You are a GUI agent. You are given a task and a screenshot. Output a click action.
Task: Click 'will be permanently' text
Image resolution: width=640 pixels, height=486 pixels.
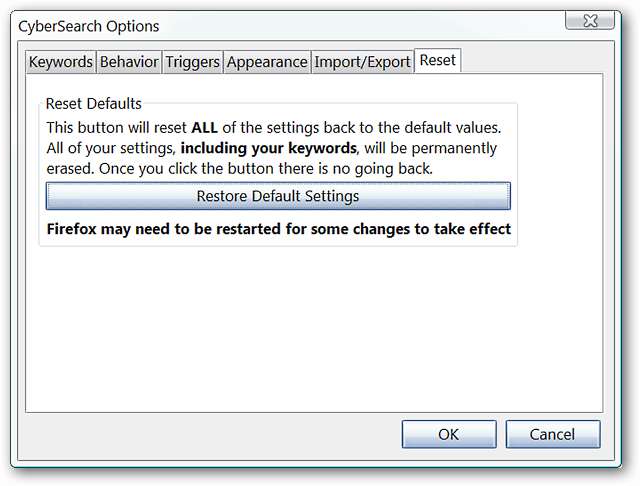pyautogui.click(x=425, y=149)
